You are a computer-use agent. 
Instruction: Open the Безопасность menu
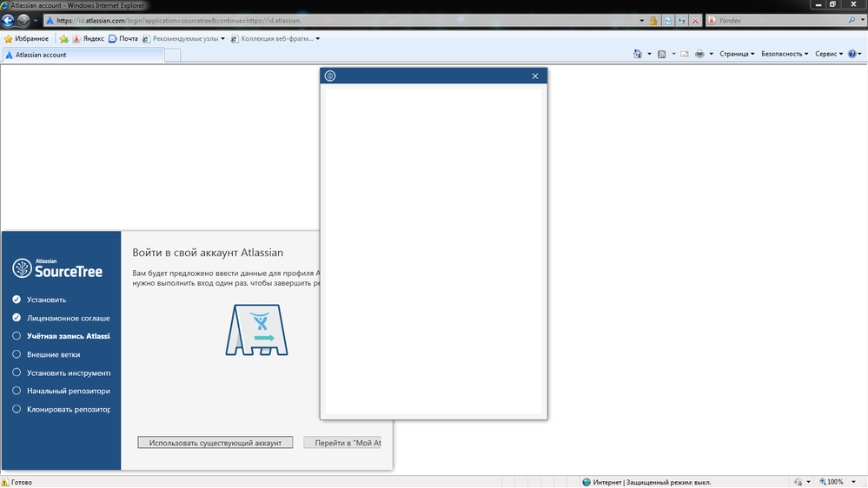click(x=785, y=54)
